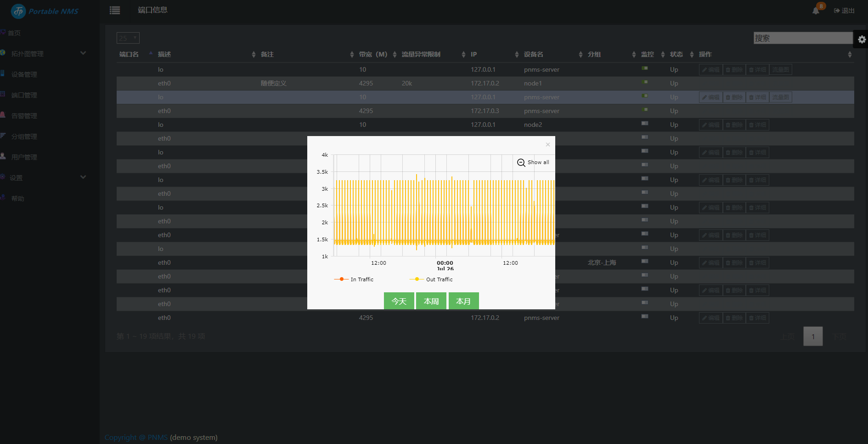
Task: Go to 首页 in sidebar
Action: (14, 33)
